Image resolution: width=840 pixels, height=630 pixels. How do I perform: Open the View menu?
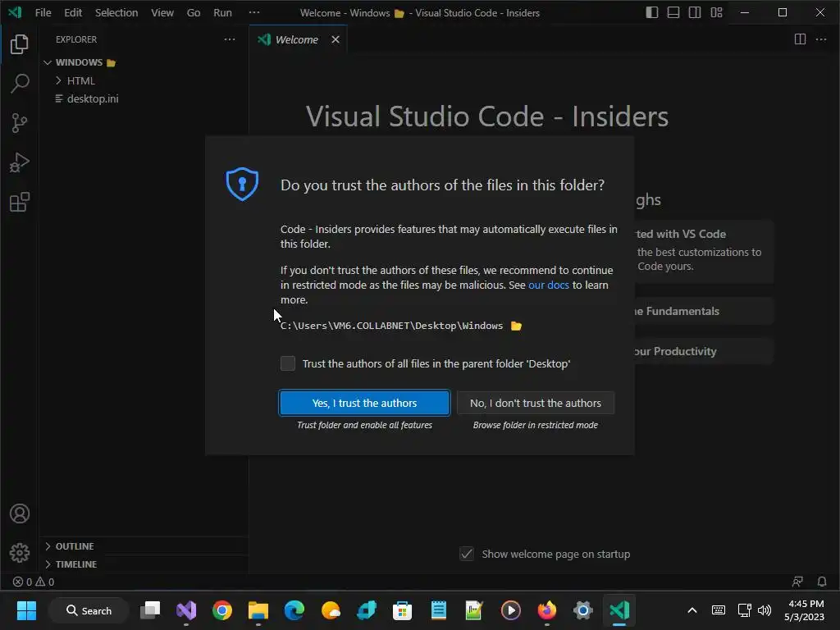pyautogui.click(x=162, y=12)
